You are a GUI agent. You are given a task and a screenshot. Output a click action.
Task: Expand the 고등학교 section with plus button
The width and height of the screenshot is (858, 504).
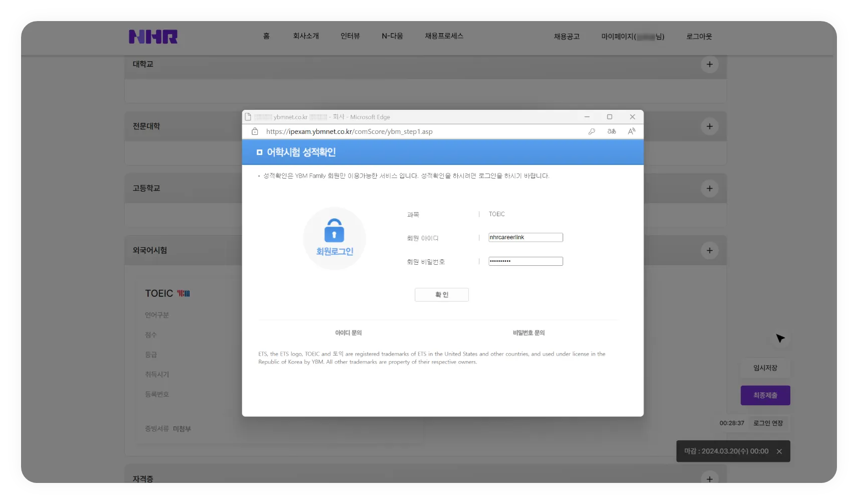click(710, 189)
